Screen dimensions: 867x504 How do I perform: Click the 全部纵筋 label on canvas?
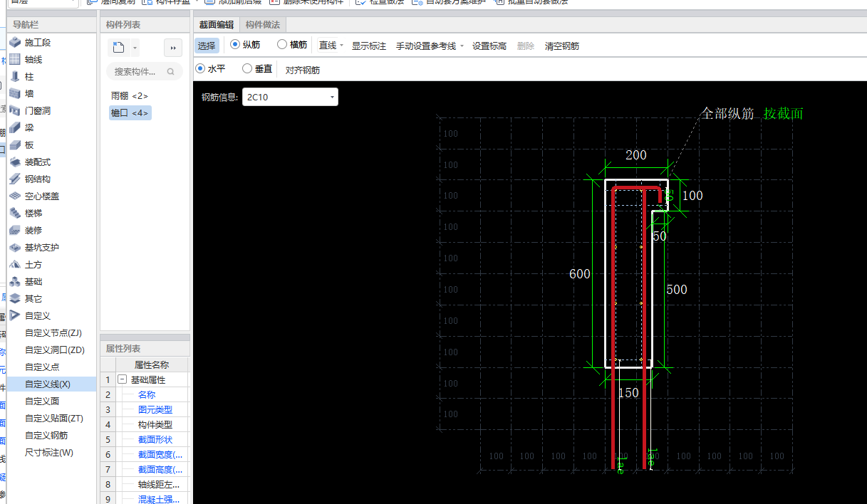[x=727, y=113]
